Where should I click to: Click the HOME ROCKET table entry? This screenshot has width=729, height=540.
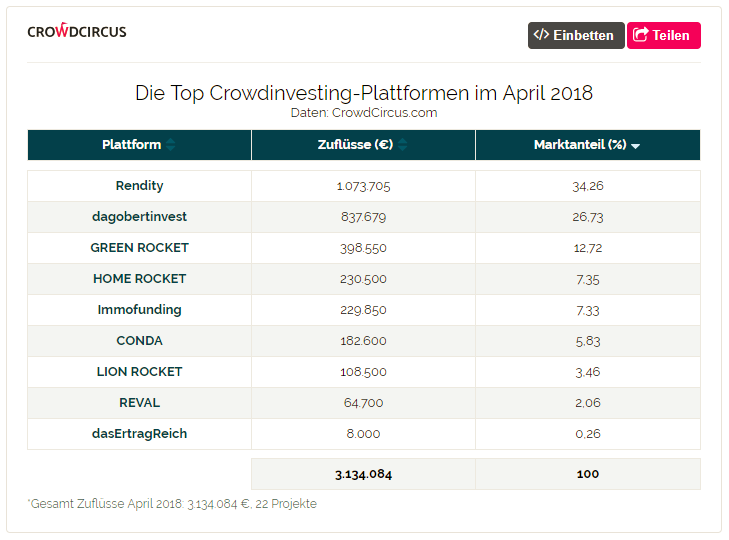click(139, 279)
